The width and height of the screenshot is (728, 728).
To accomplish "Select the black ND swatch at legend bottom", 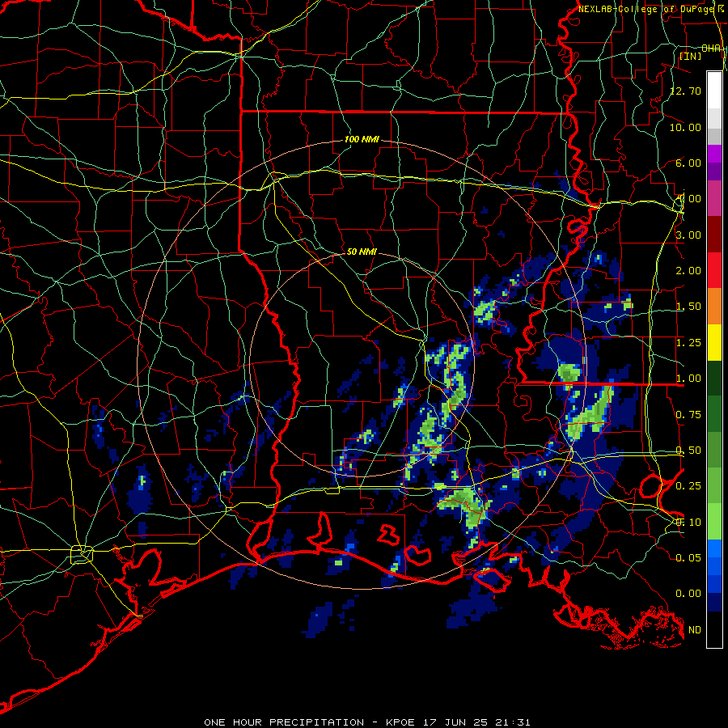I will pyautogui.click(x=714, y=629).
